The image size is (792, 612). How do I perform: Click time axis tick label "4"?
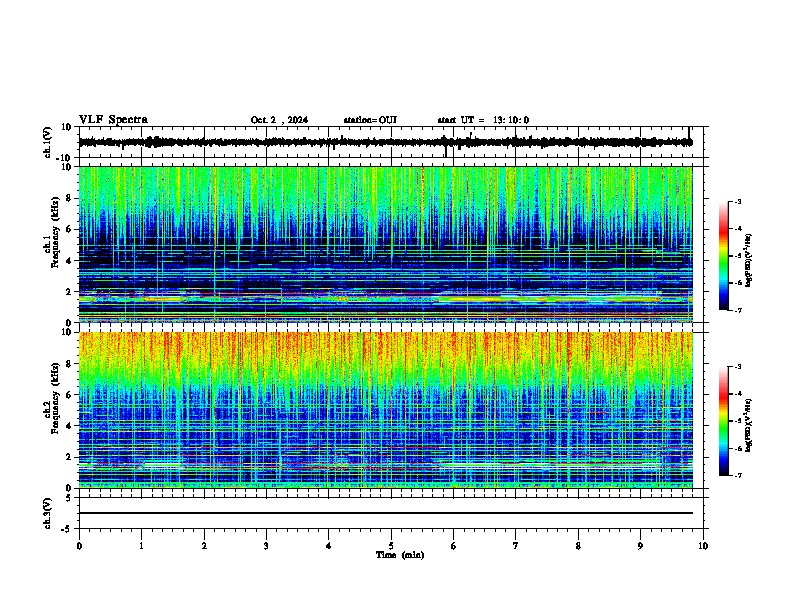(x=329, y=546)
